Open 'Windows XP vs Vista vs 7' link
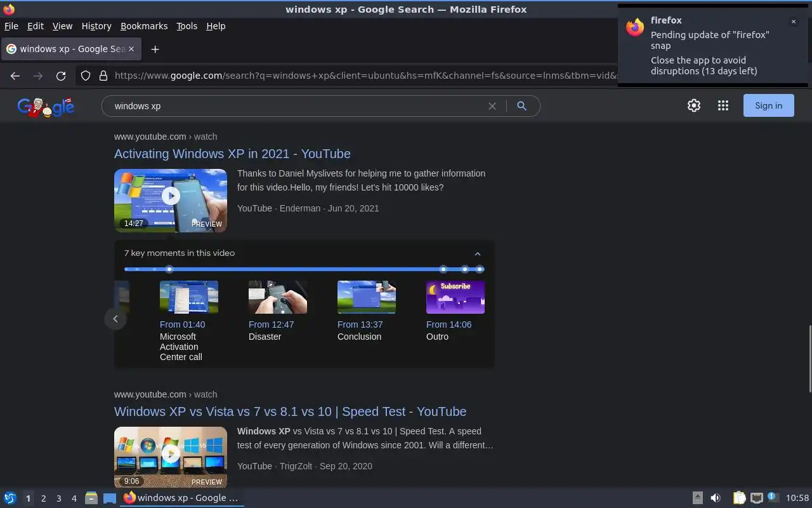This screenshot has height=508, width=812. (290, 411)
